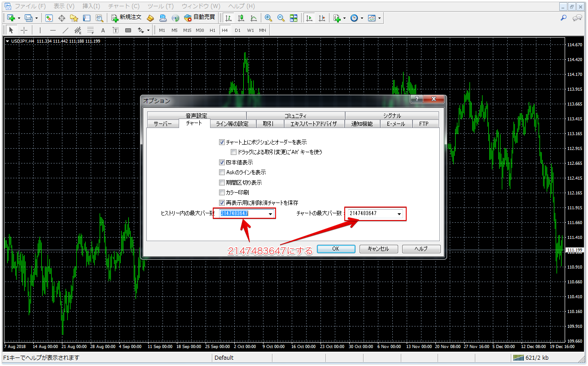The image size is (588, 366).
Task: Click the zoom in magnifier icon
Action: [x=268, y=18]
